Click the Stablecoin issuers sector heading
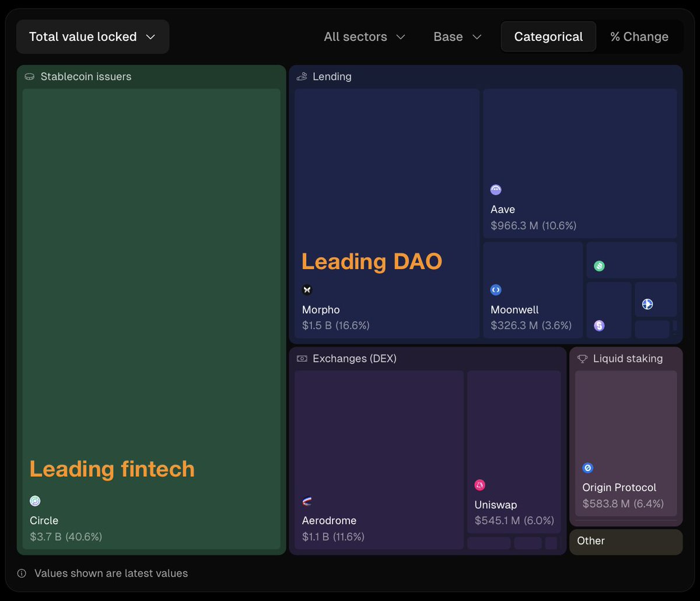This screenshot has width=700, height=601. [x=86, y=76]
